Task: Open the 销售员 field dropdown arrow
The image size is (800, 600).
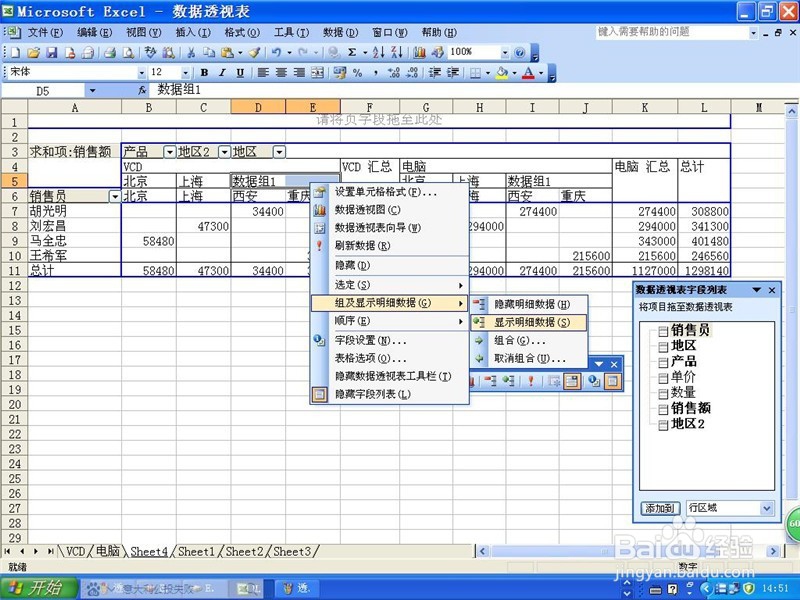Action: 115,196
